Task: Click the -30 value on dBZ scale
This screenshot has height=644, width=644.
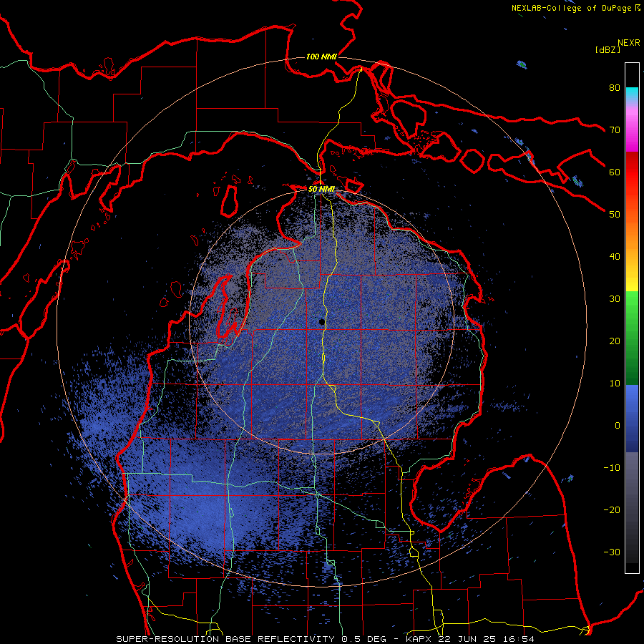Action: [612, 552]
